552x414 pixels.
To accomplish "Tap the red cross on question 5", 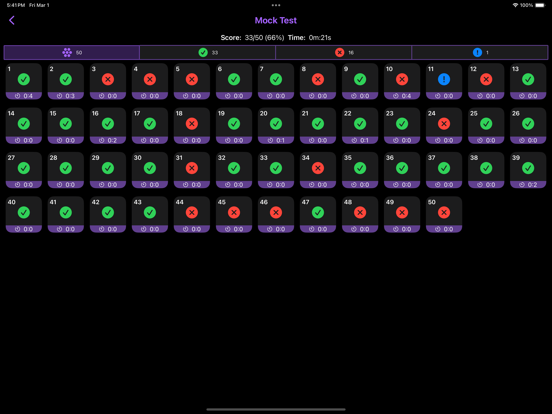I will 192,79.
